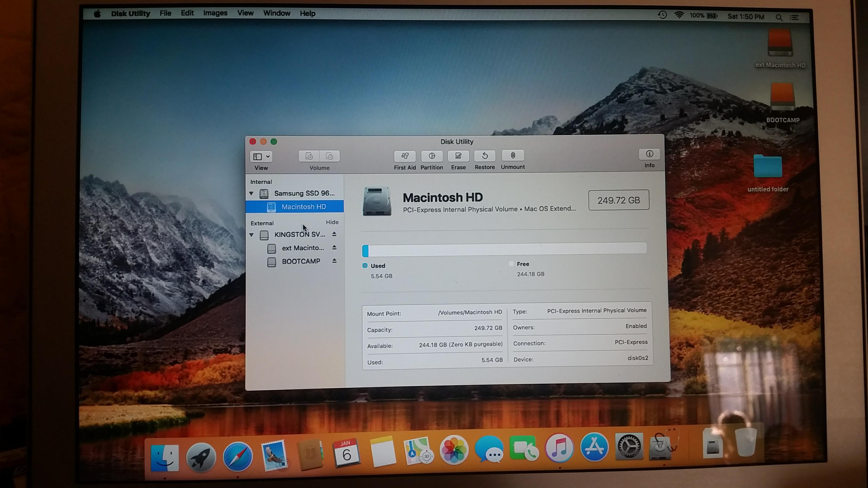Open the File menu

click(x=165, y=14)
